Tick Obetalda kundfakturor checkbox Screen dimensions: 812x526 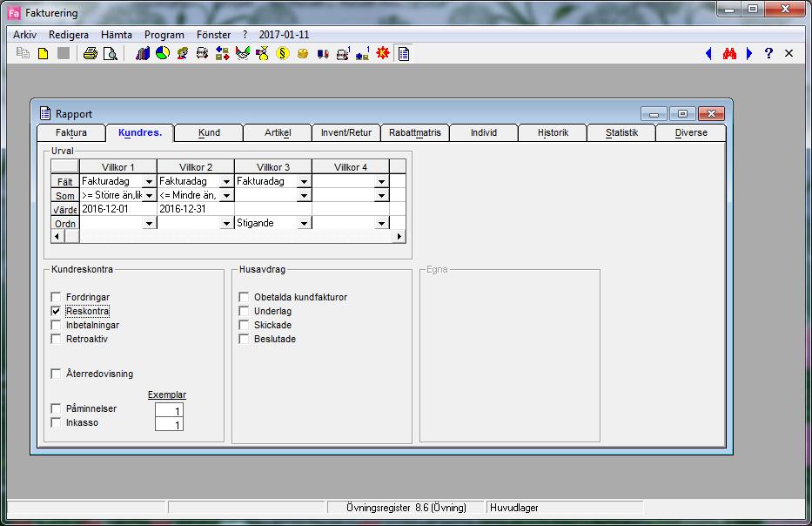click(244, 297)
